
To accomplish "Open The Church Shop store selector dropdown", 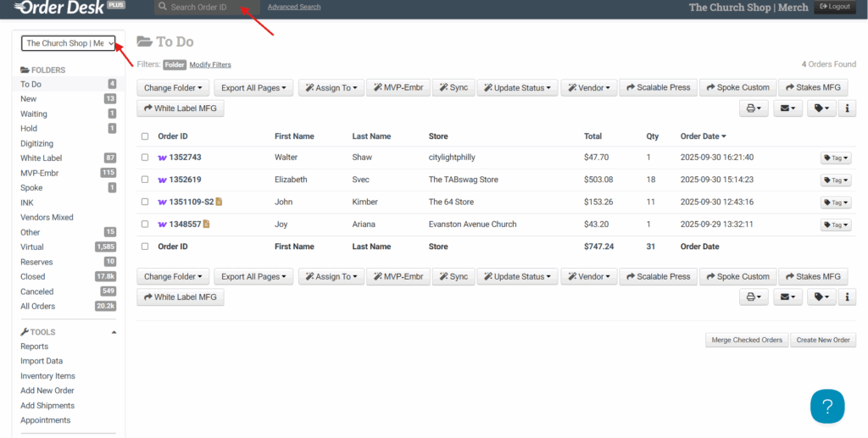I will click(70, 43).
